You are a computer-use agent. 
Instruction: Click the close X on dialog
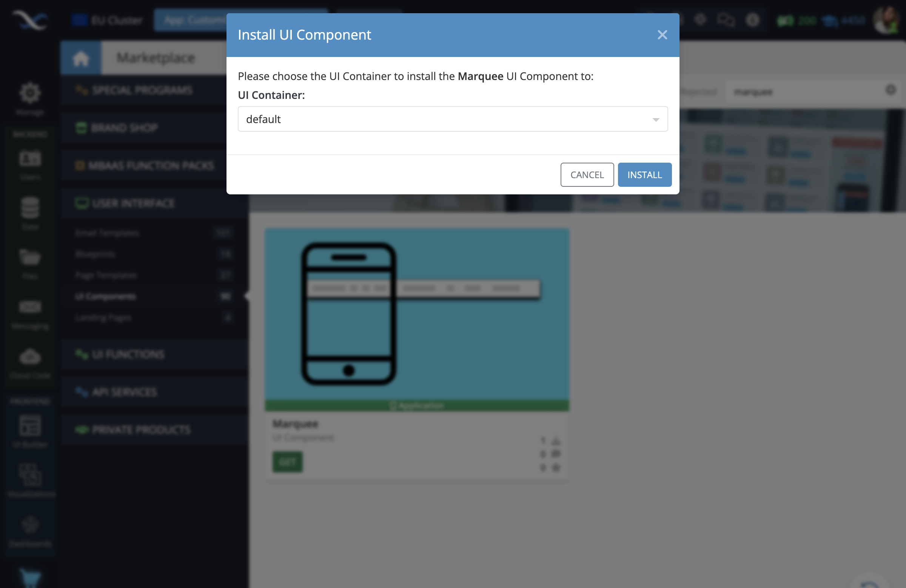[662, 34]
